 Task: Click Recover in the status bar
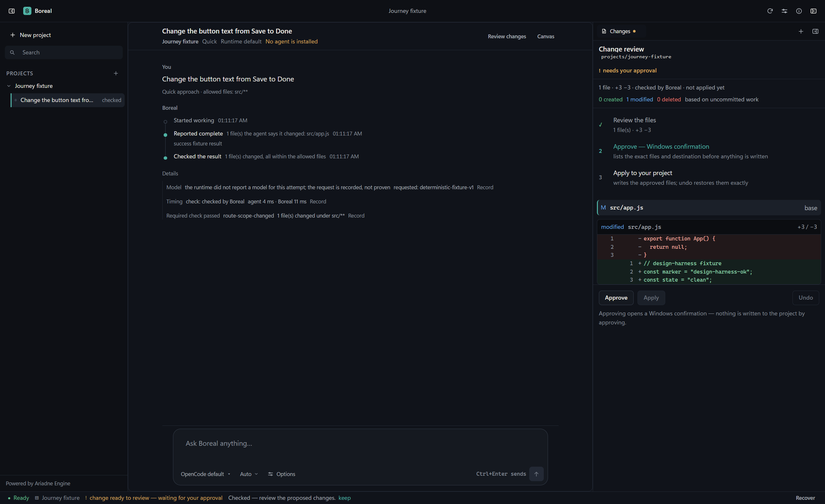(805, 498)
